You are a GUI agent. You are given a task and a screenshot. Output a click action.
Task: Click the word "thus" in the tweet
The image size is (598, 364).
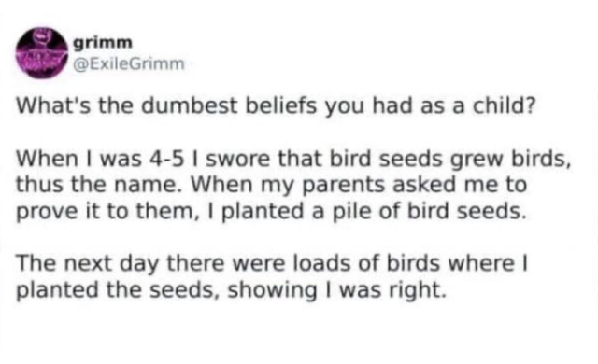[40, 185]
